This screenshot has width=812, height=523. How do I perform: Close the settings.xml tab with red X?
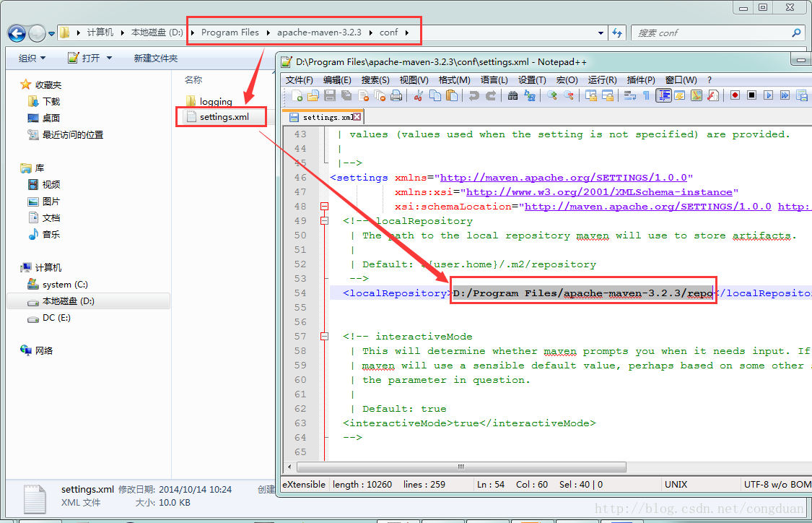pyautogui.click(x=357, y=117)
